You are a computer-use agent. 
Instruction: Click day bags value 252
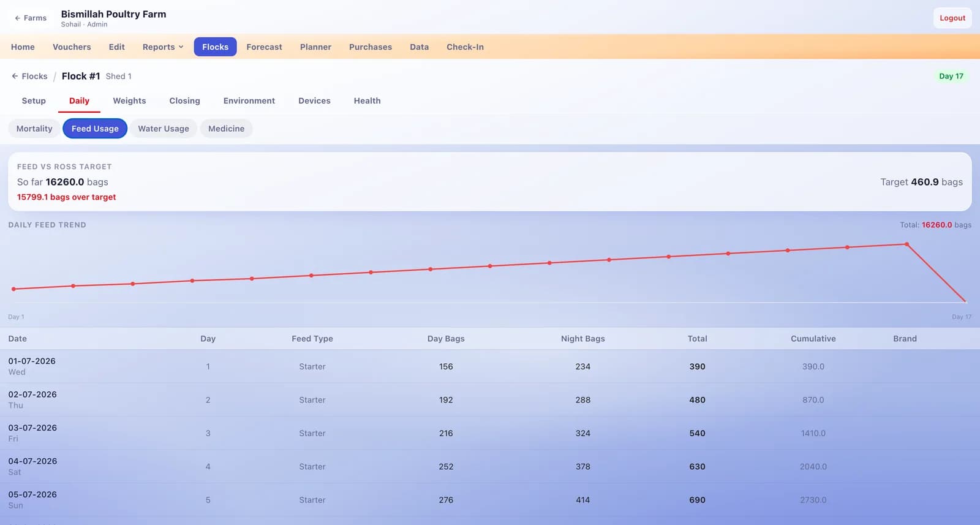pyautogui.click(x=446, y=467)
